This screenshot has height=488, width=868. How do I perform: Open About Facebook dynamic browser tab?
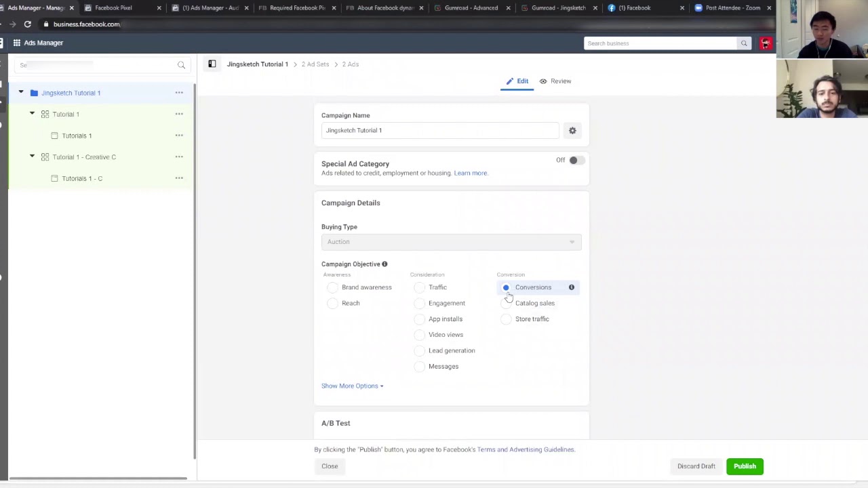[384, 8]
